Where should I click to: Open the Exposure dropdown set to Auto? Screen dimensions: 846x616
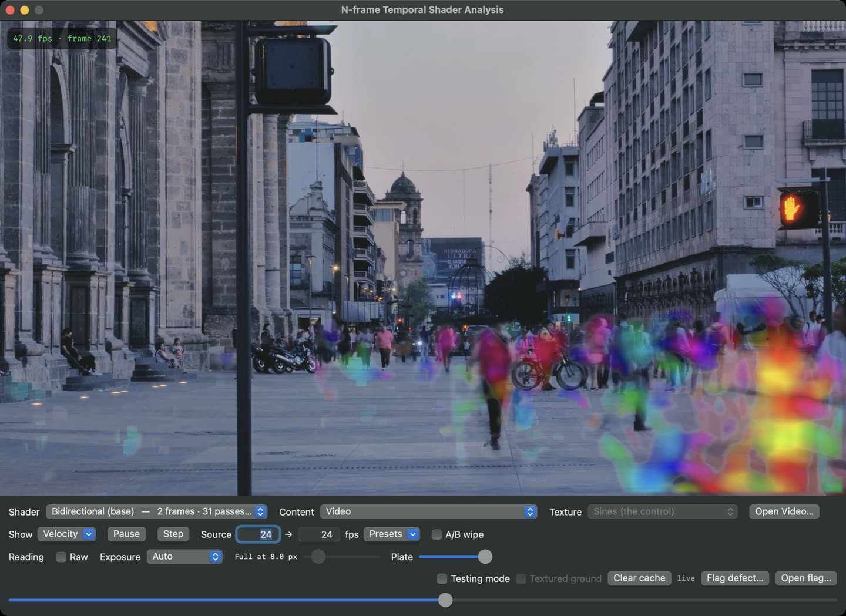184,556
